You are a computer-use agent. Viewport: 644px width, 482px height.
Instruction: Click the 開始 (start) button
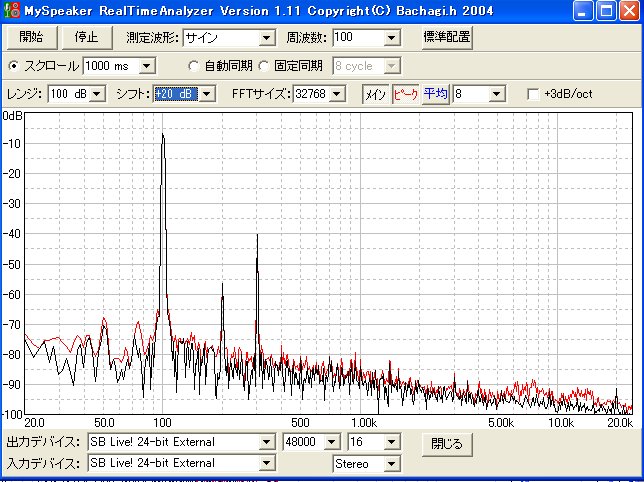tap(31, 37)
